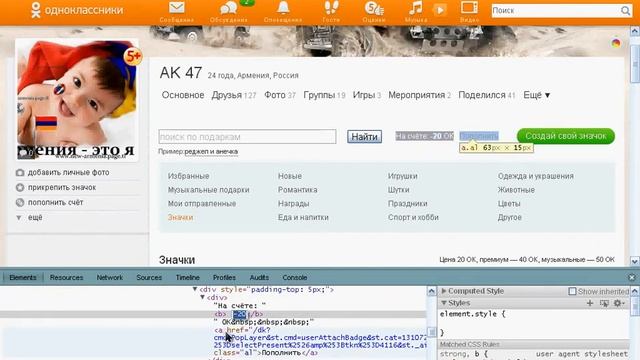Click the поиск по подаркам input field
Viewport: 640px width, 360px height.
(247, 137)
